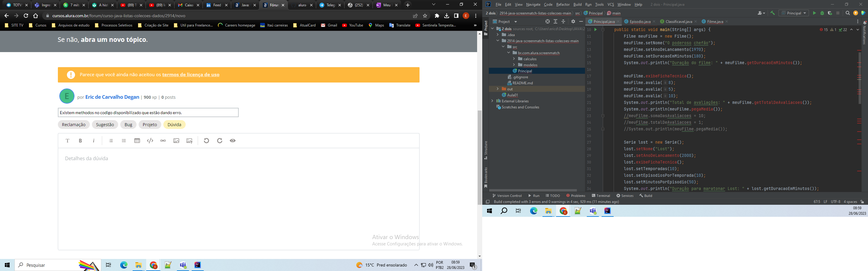Select the Bug topic tag
868x271 pixels.
[128, 125]
